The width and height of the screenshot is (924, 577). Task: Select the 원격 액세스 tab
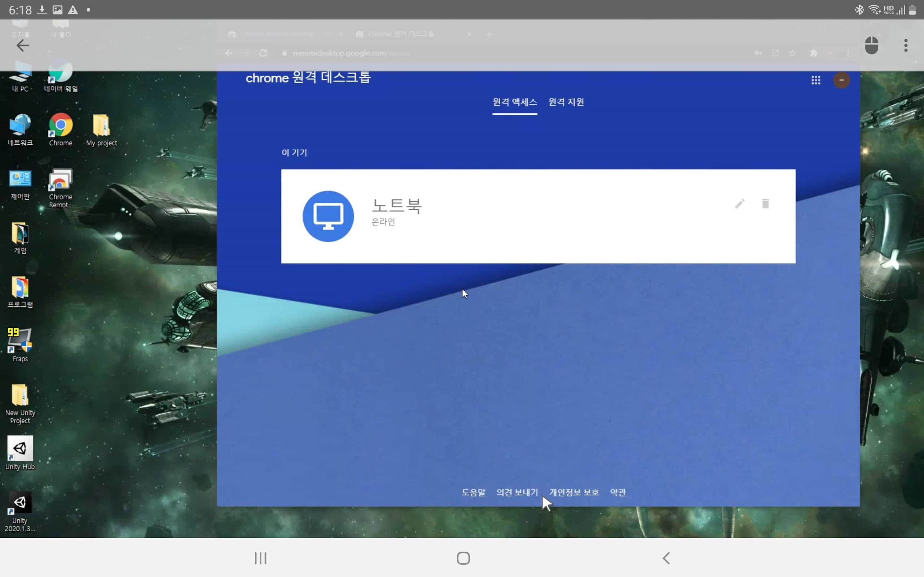[x=514, y=102]
